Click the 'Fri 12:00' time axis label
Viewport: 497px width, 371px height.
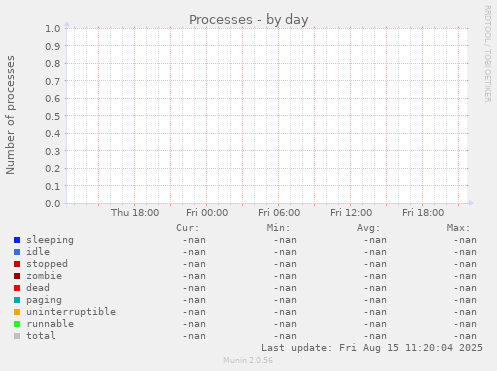coord(351,213)
